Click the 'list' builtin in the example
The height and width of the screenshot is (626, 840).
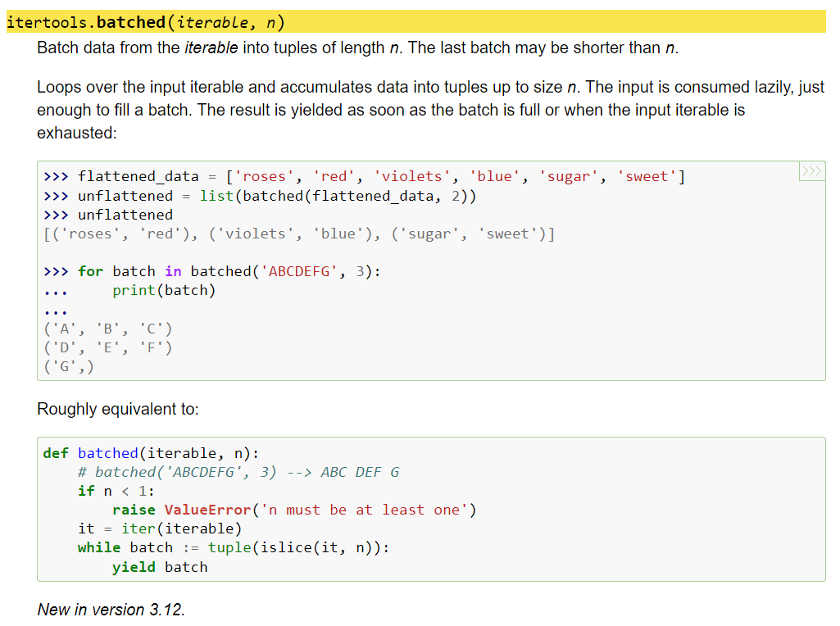coord(216,196)
